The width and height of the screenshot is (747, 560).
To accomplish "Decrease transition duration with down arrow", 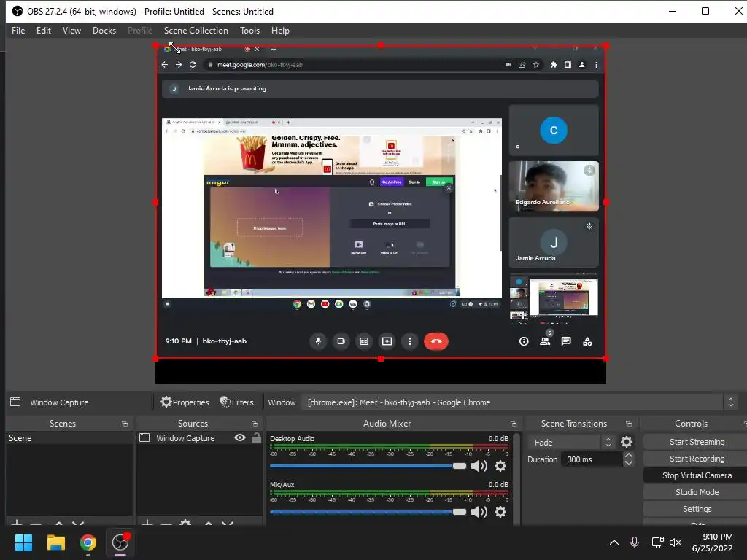I will pos(628,463).
